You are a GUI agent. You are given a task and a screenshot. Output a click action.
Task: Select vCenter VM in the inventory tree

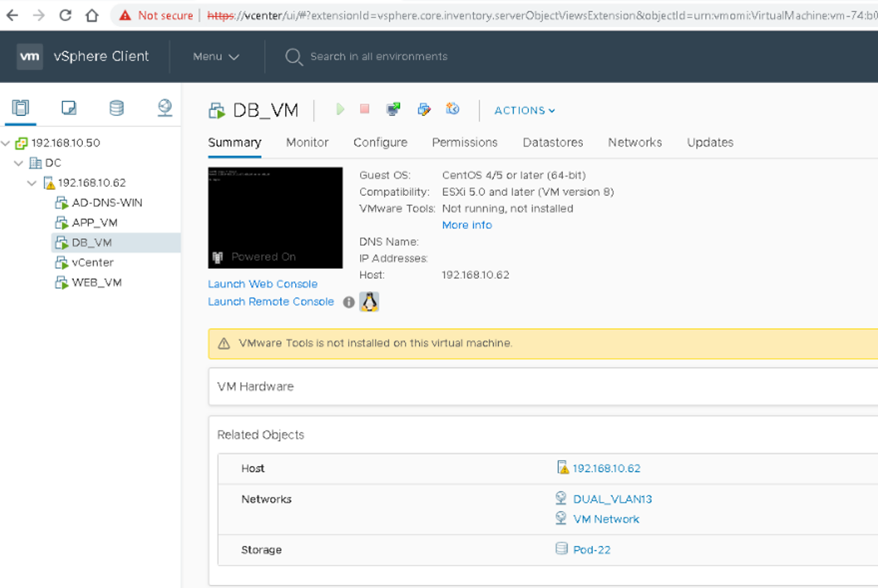(x=92, y=263)
